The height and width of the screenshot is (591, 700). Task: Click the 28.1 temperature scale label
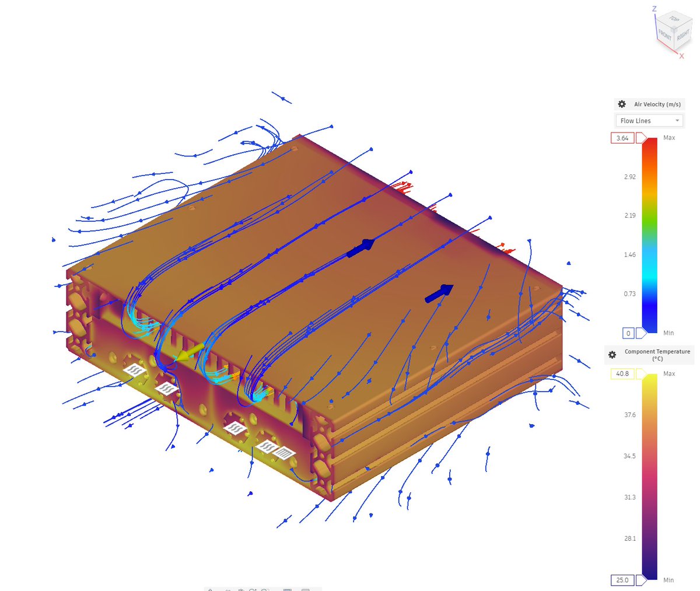629,538
